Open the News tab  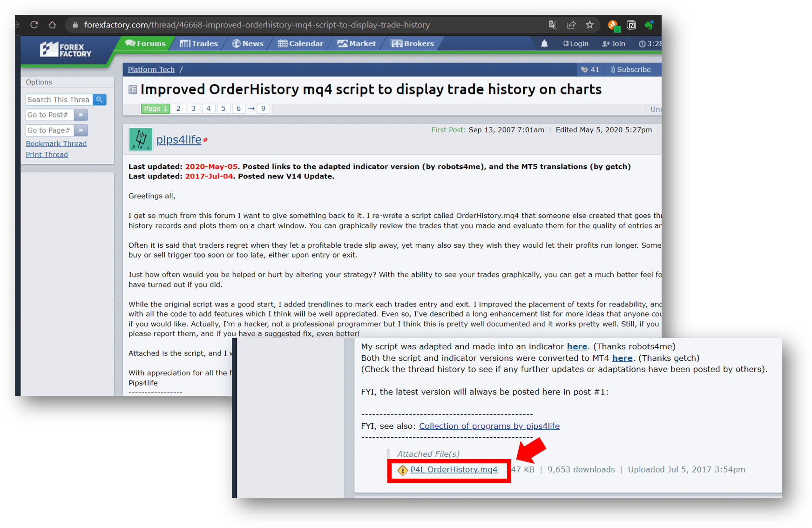[248, 43]
